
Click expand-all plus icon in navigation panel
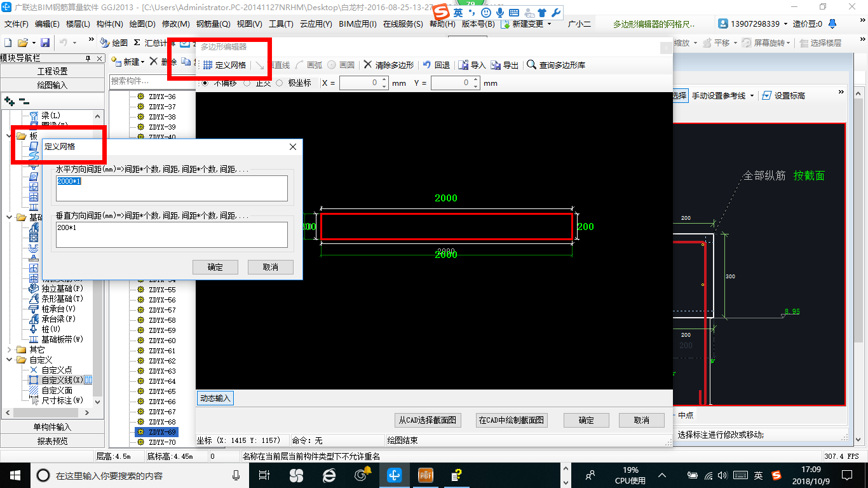click(9, 100)
